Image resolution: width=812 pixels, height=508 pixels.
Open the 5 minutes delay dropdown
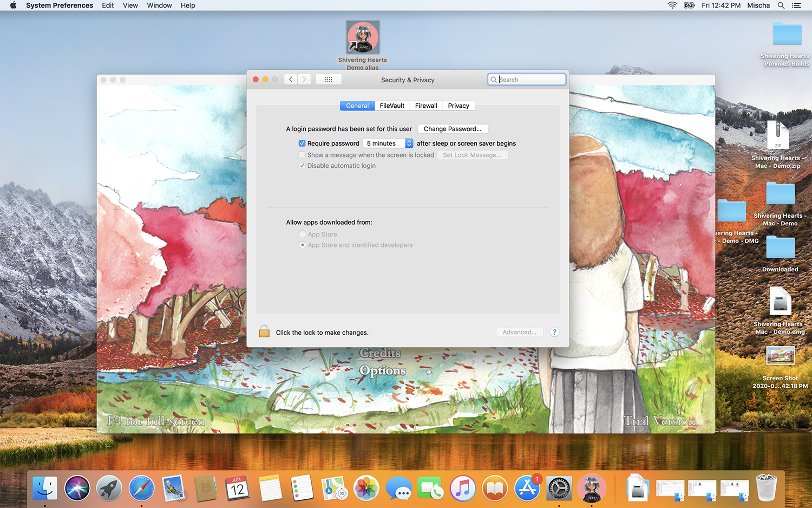[388, 144]
